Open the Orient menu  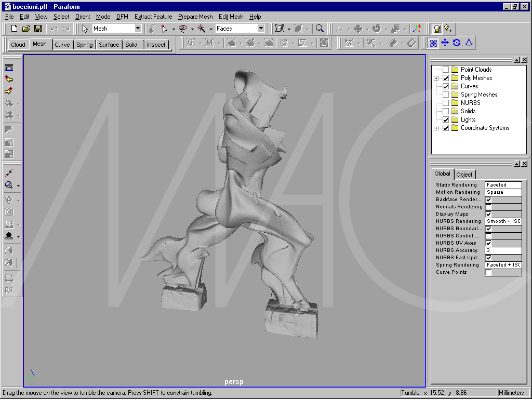pos(83,17)
